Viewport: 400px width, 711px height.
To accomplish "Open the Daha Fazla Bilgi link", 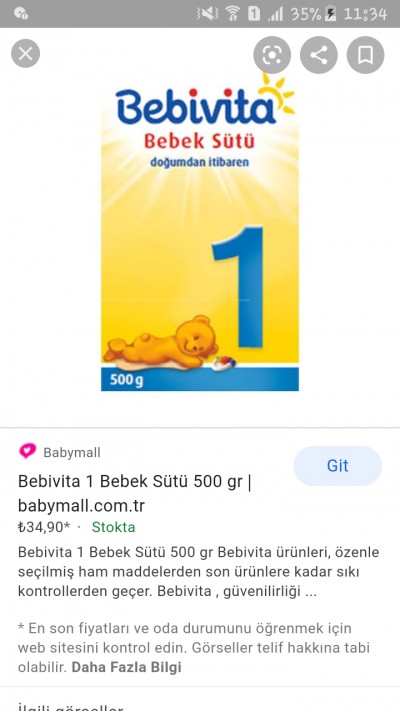I will [x=127, y=667].
